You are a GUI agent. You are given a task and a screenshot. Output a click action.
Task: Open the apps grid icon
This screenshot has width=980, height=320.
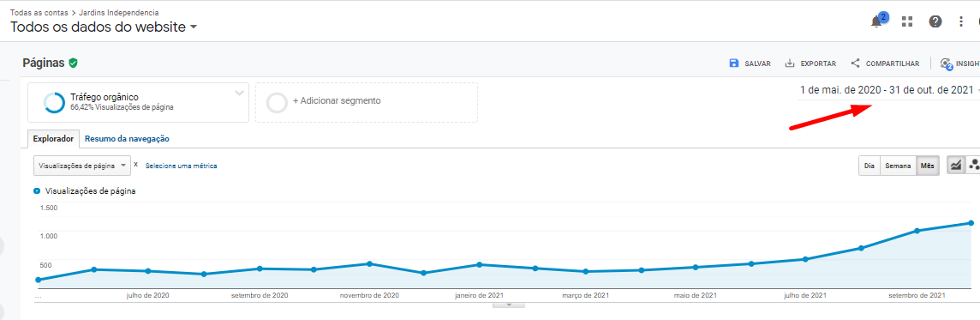pos(907,22)
